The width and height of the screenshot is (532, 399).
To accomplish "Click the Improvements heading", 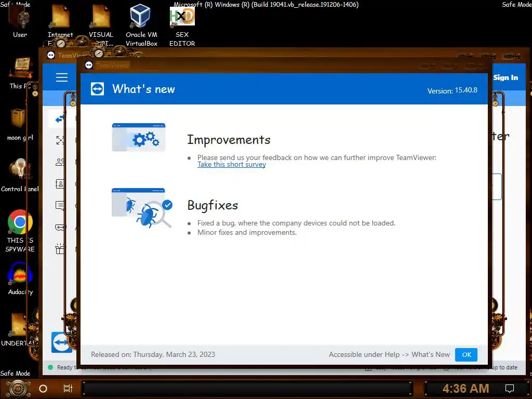I will (229, 139).
